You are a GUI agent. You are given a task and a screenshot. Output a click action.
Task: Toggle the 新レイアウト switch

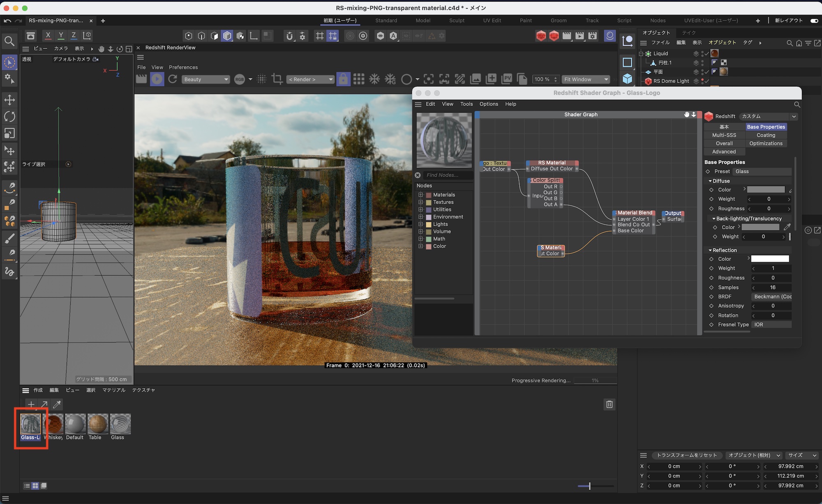[814, 21]
